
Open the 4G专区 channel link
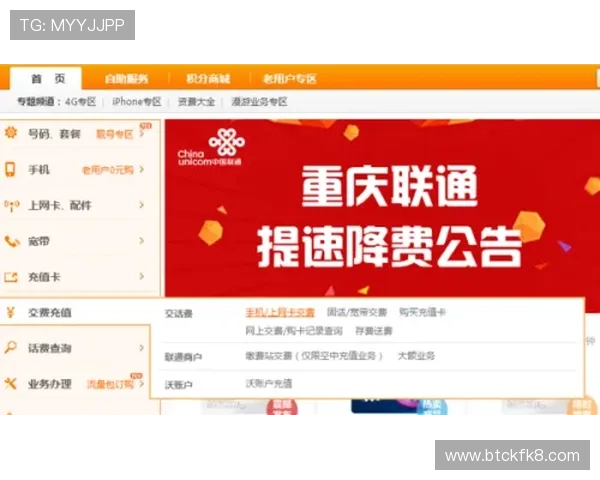pos(80,102)
